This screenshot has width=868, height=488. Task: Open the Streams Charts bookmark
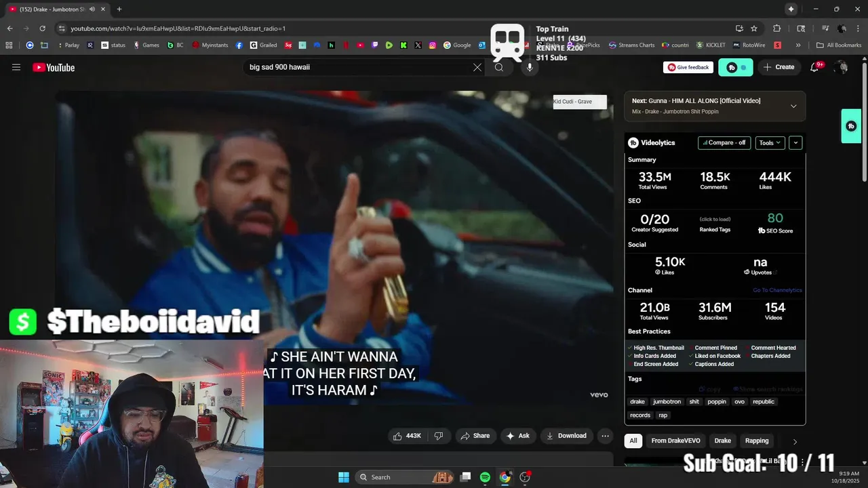[632, 45]
